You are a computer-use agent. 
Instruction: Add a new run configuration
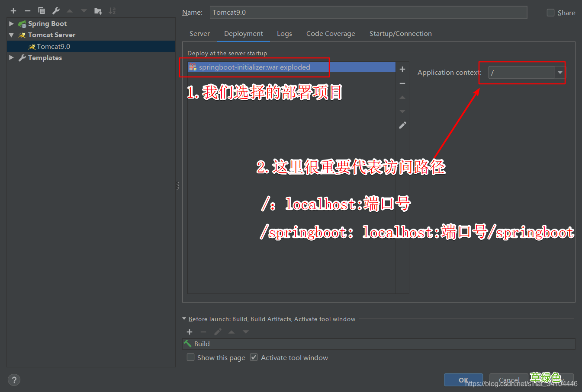coord(13,10)
